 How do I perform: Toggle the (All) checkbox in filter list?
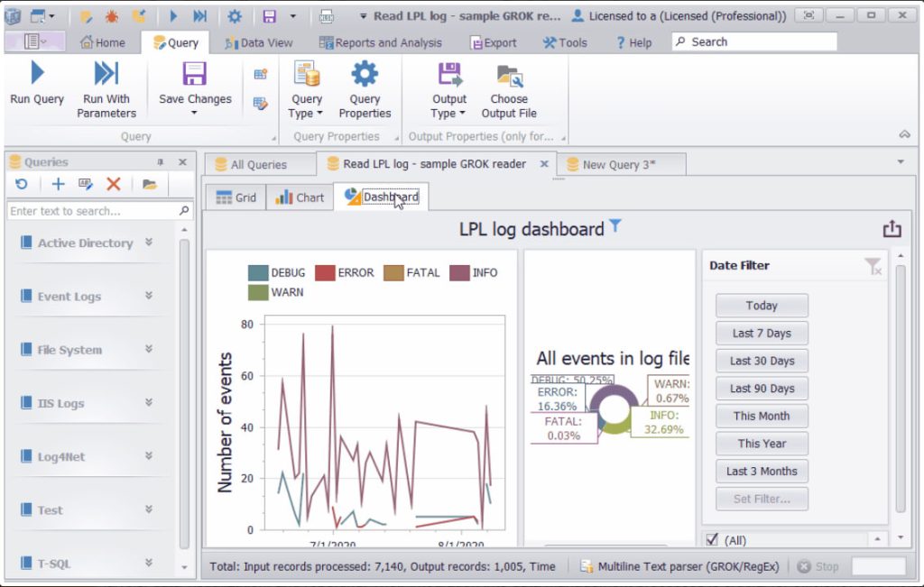click(x=711, y=539)
